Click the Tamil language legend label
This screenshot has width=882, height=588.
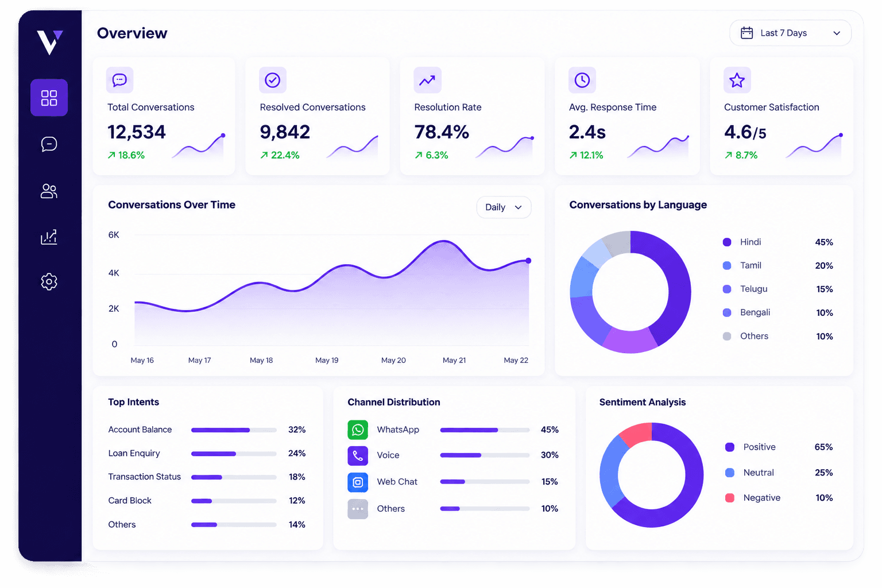click(x=751, y=265)
